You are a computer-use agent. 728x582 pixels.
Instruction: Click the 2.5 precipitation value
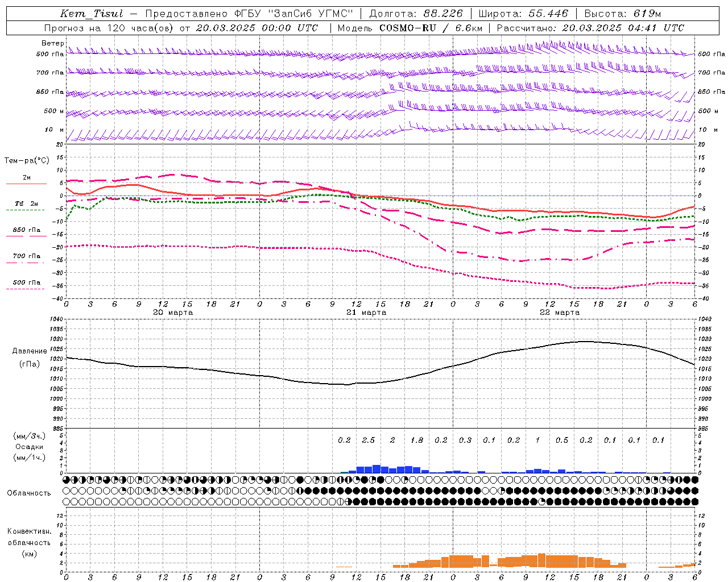click(x=369, y=440)
